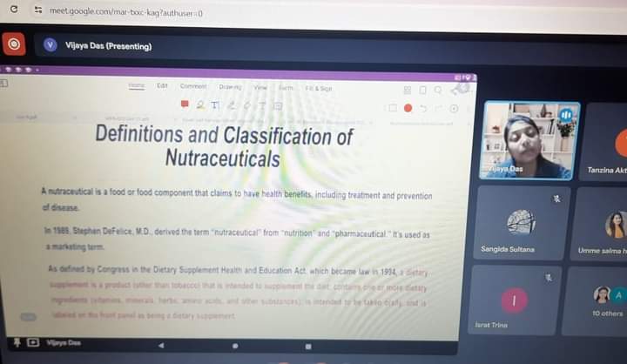Viewport: 627px width, 364px height.
Task: Click the red recording indicator icon
Action: tap(14, 44)
